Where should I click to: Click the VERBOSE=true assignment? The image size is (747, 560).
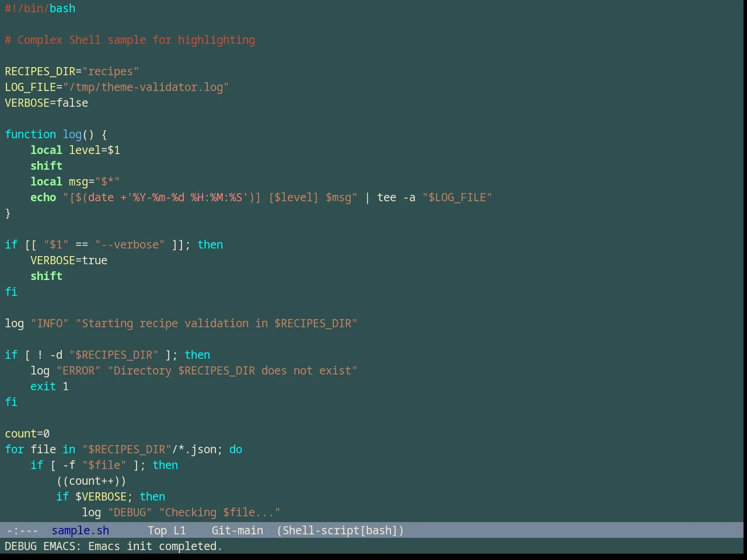click(69, 260)
